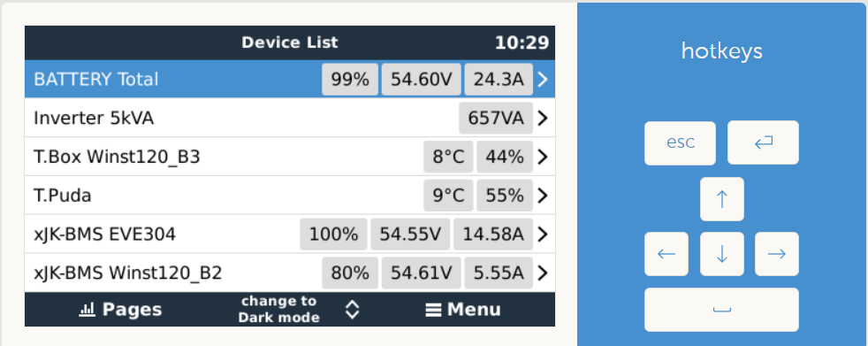Expand T.Puda row chevron
Screen dimensions: 868x346
pyautogui.click(x=543, y=196)
